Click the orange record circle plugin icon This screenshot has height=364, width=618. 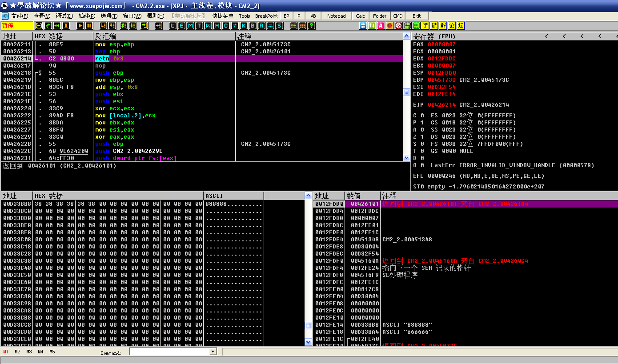pyautogui.click(x=390, y=26)
